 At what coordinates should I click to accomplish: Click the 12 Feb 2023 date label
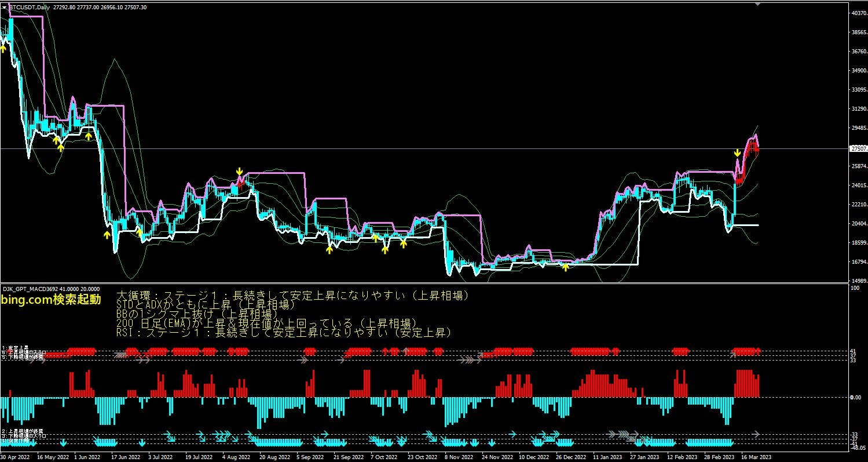pos(682,457)
